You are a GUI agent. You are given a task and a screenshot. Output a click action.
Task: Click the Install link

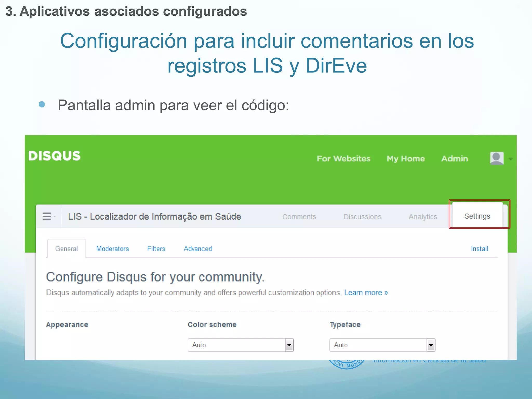[480, 249]
